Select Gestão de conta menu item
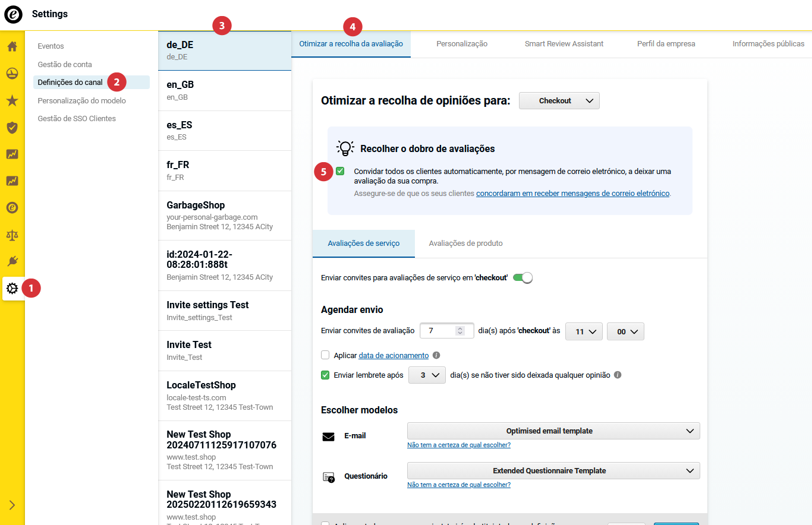Viewport: 812px width, 525px height. click(65, 64)
